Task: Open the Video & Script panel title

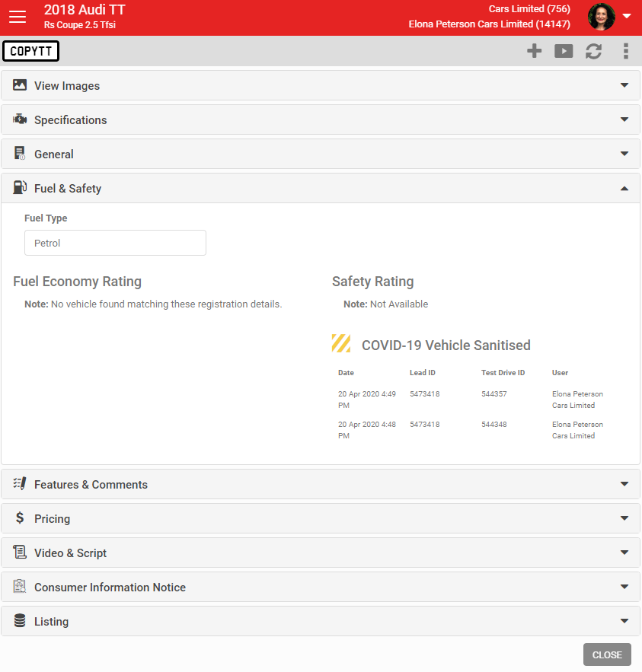Action: pos(70,553)
